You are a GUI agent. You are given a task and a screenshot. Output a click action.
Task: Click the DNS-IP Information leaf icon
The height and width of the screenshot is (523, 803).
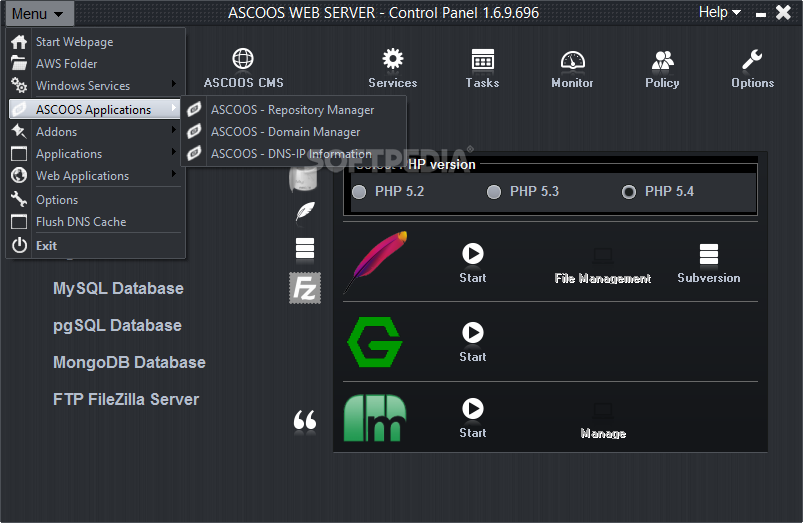tap(194, 153)
